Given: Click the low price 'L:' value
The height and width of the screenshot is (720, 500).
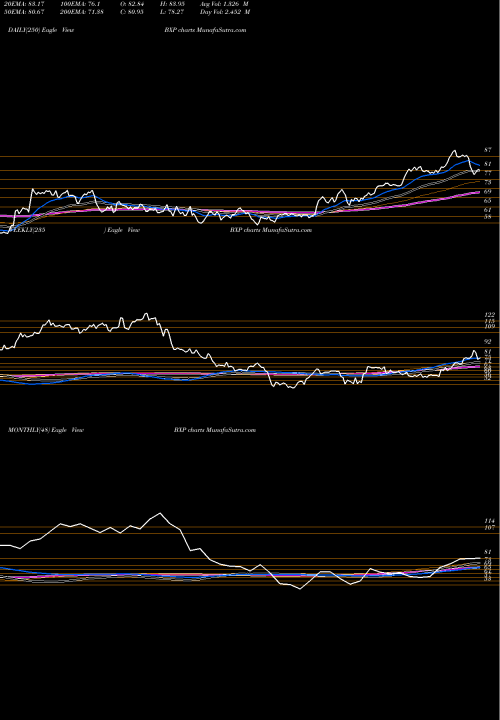Looking at the screenshot, I should 170,11.
